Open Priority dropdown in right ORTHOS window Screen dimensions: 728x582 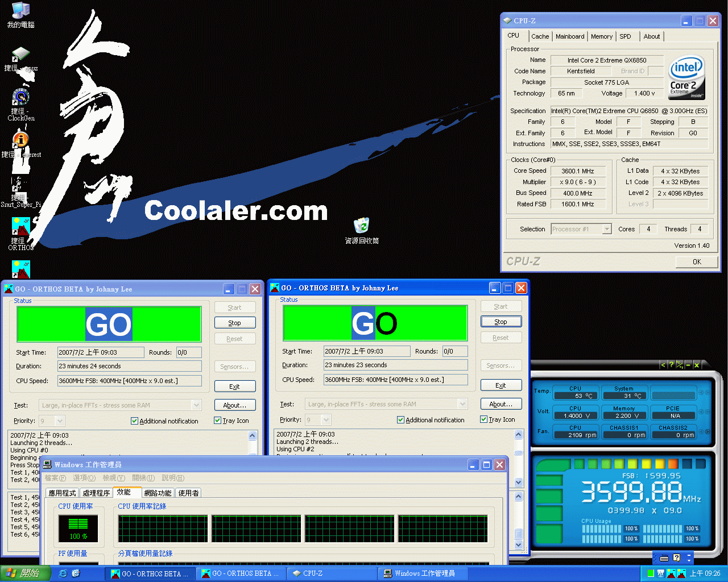coord(326,420)
